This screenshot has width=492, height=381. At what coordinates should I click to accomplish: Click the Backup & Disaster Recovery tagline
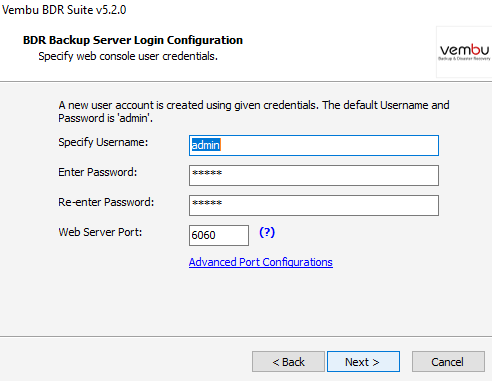464,59
